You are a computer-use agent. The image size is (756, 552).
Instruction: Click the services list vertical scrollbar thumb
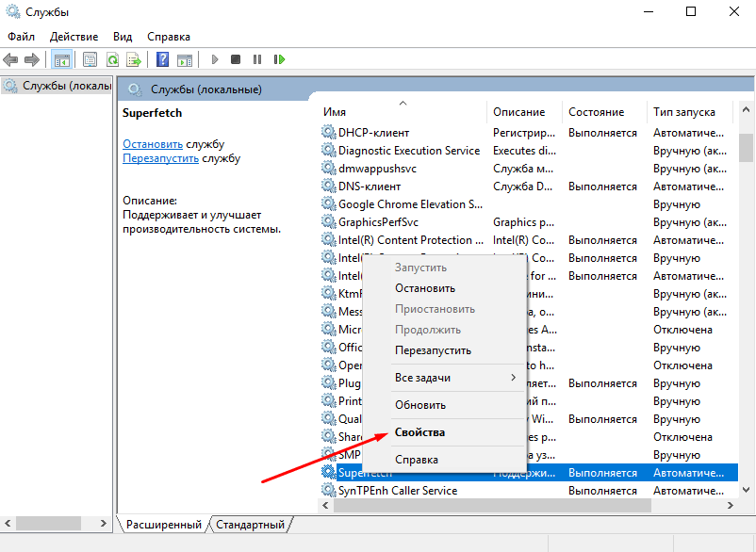(x=746, y=148)
